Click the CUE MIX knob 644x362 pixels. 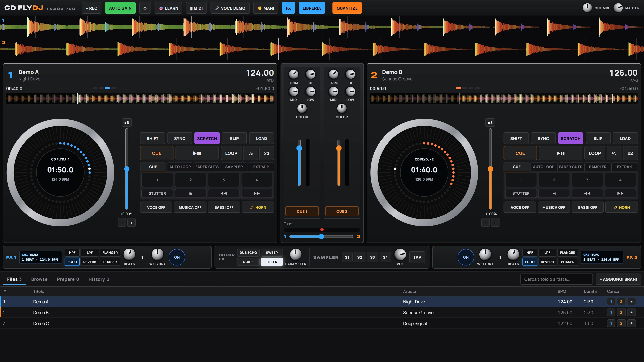pyautogui.click(x=587, y=8)
